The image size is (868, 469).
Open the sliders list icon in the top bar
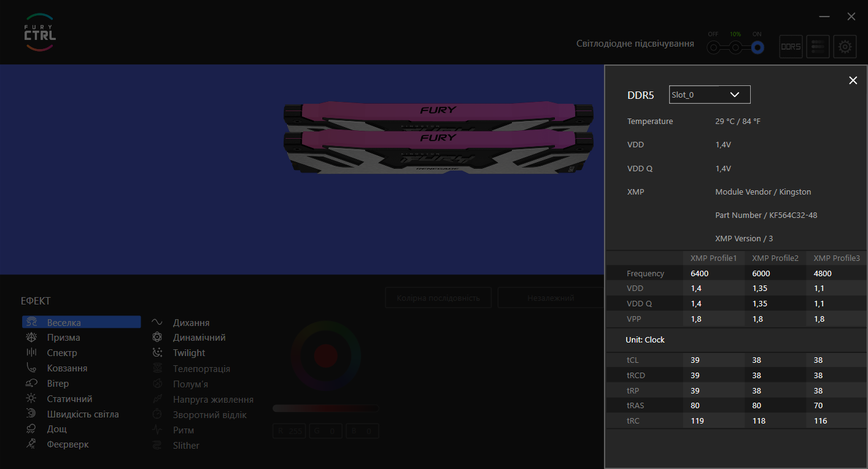[x=818, y=47]
